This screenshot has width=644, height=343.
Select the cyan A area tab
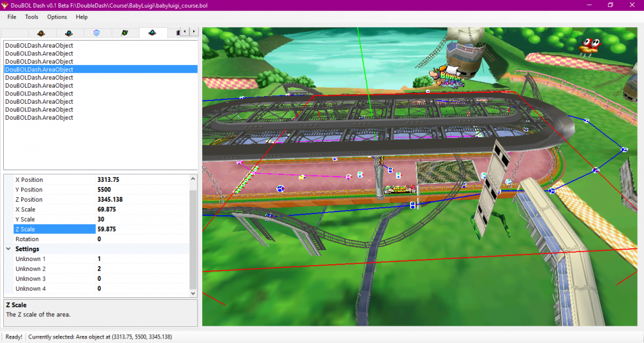[x=153, y=32]
